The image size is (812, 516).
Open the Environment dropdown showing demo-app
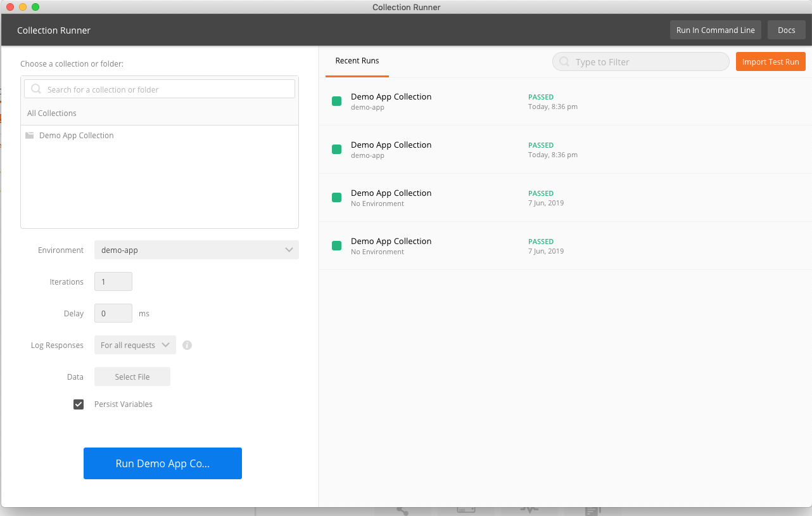pyautogui.click(x=196, y=250)
